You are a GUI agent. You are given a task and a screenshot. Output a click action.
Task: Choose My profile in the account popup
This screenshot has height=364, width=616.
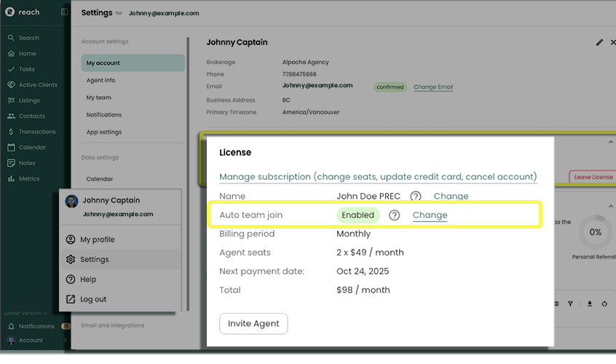tap(97, 240)
